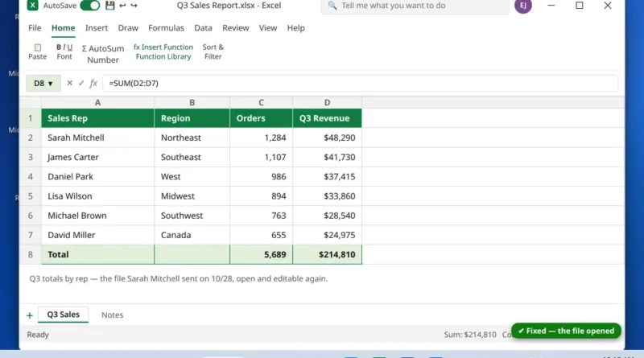644x358 pixels.
Task: Switch to the Notes sheet tab
Action: pos(113,315)
